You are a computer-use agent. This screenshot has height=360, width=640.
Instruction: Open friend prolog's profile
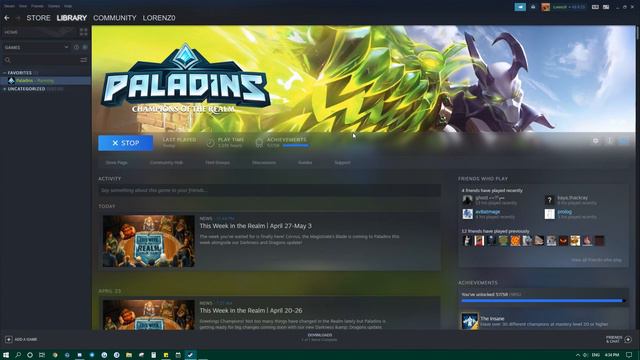564,212
